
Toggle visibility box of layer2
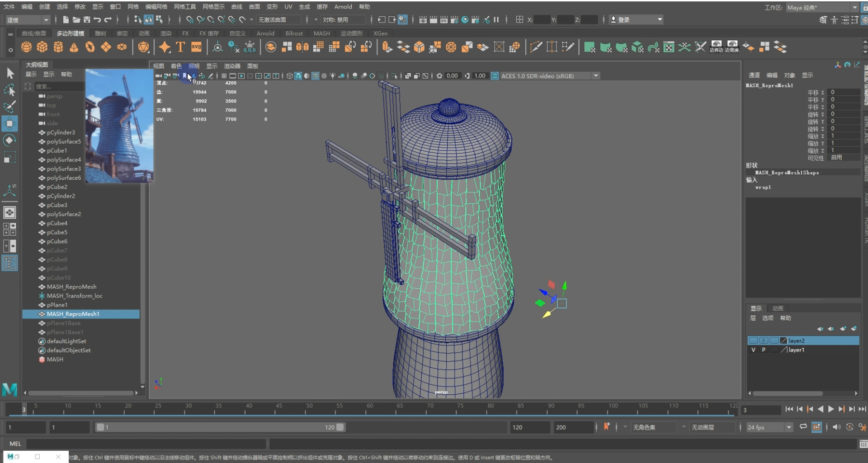click(753, 341)
